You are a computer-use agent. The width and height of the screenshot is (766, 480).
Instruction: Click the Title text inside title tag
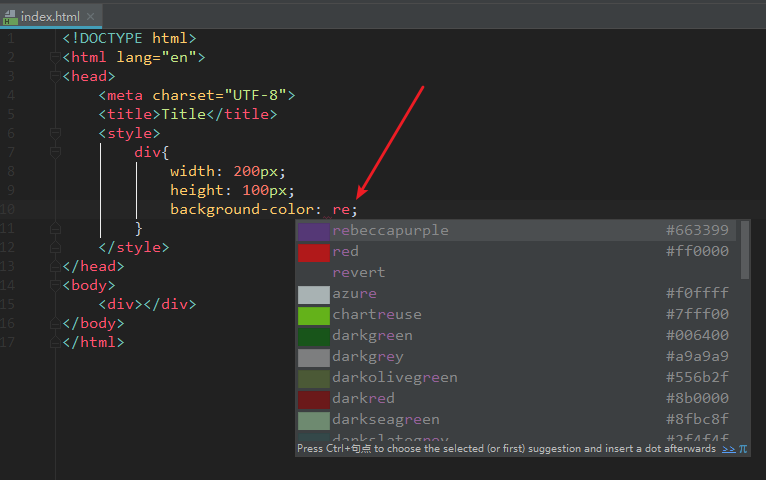tap(183, 114)
